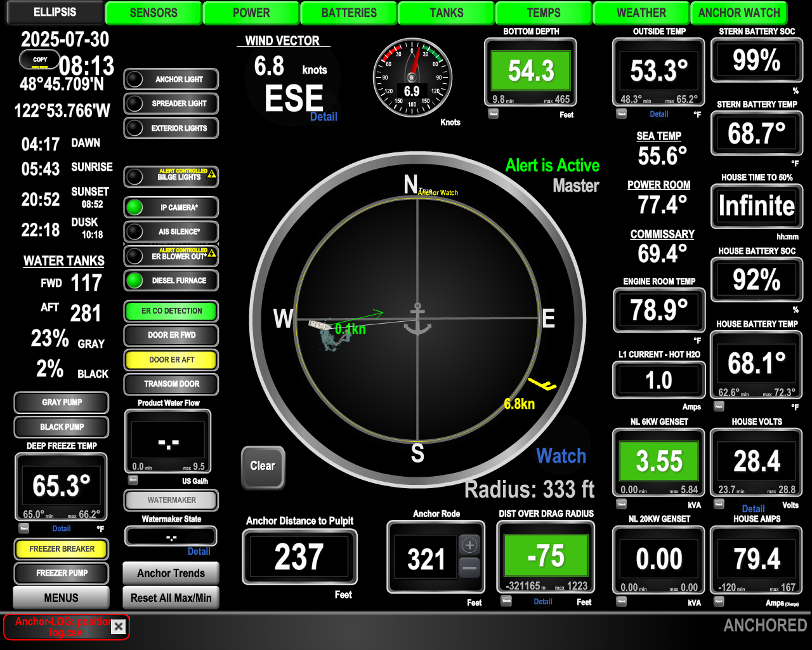812x650 pixels.
Task: Activate the GRAY PUMP button
Action: tap(62, 402)
